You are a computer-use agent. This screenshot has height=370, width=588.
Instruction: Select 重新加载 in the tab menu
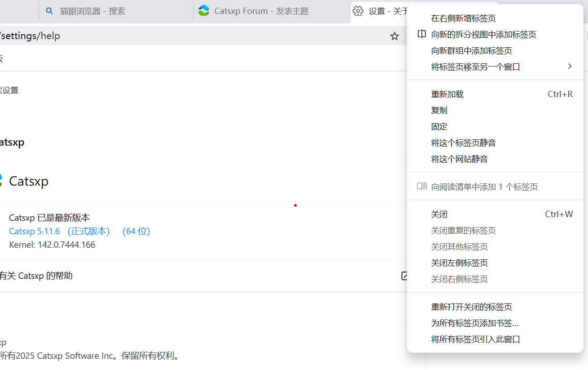pos(447,94)
